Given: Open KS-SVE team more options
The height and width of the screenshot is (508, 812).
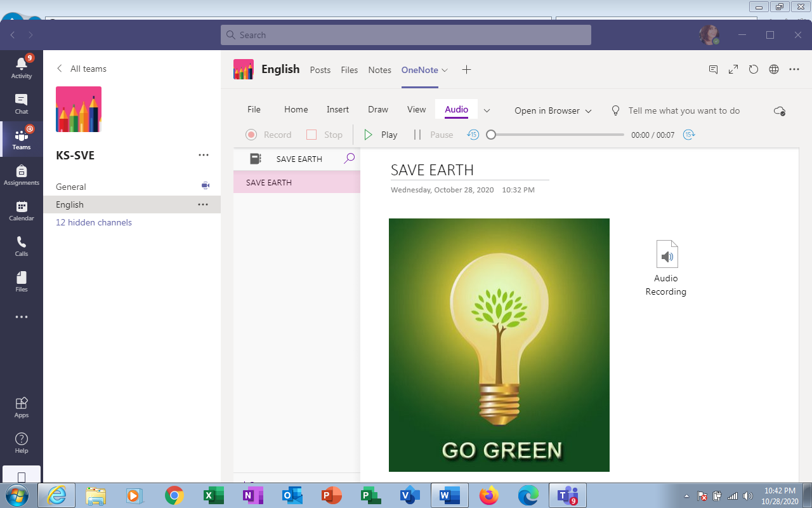Looking at the screenshot, I should point(203,155).
